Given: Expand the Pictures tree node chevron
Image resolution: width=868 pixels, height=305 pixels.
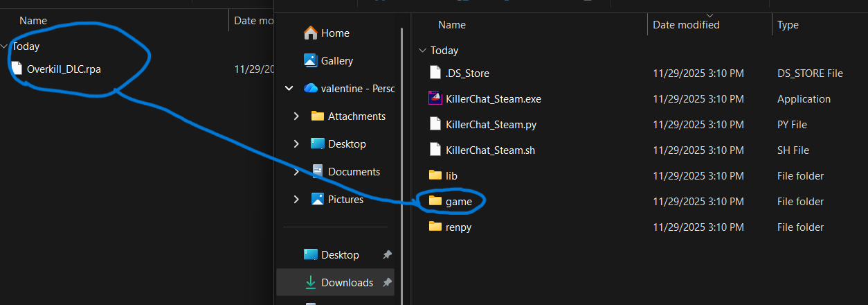Looking at the screenshot, I should 296,199.
